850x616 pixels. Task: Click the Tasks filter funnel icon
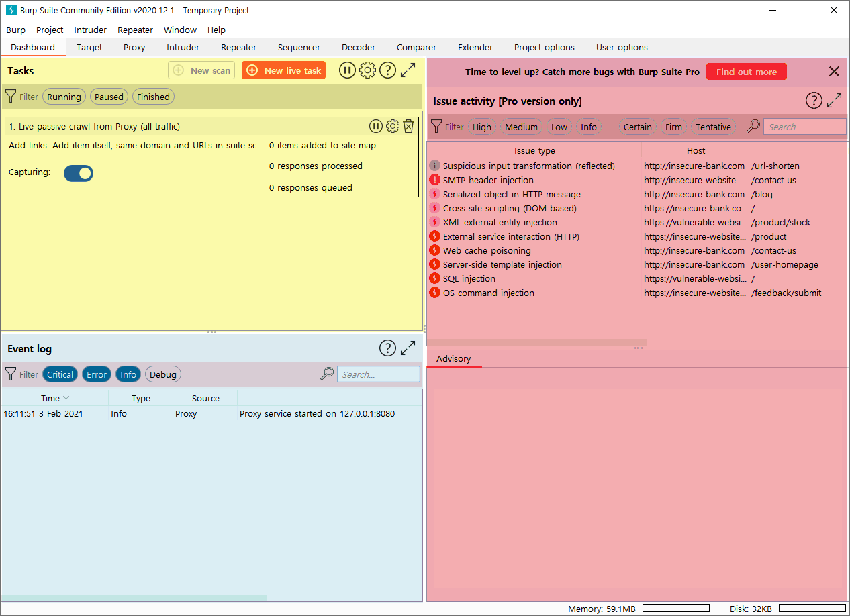[10, 97]
